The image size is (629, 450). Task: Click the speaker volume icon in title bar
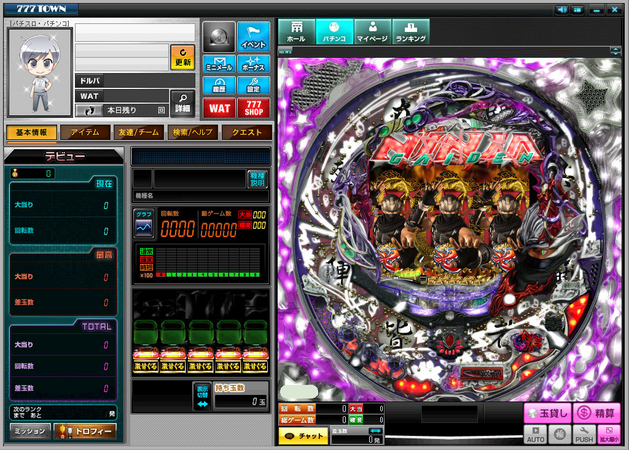pos(562,9)
